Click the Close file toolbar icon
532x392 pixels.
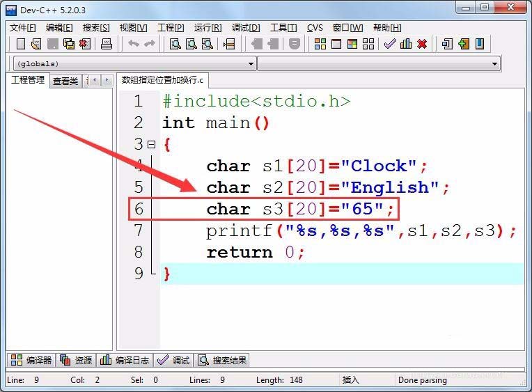(x=85, y=44)
